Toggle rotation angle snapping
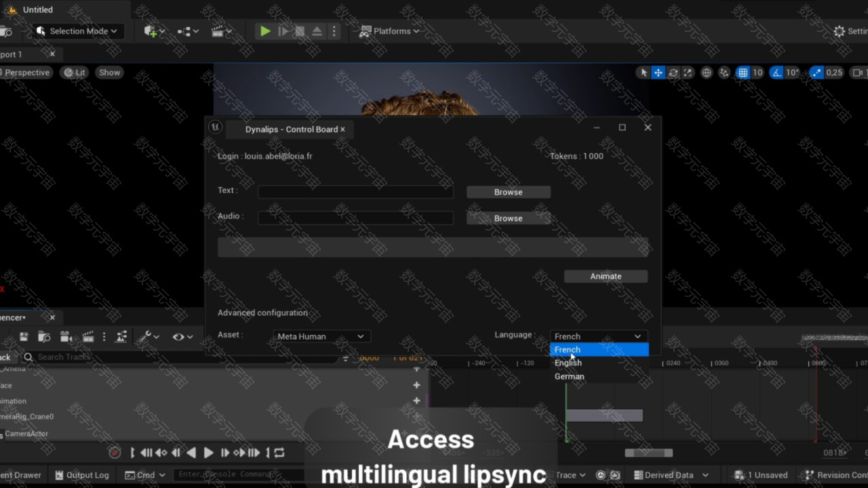Image resolution: width=868 pixels, height=488 pixels. [x=776, y=73]
